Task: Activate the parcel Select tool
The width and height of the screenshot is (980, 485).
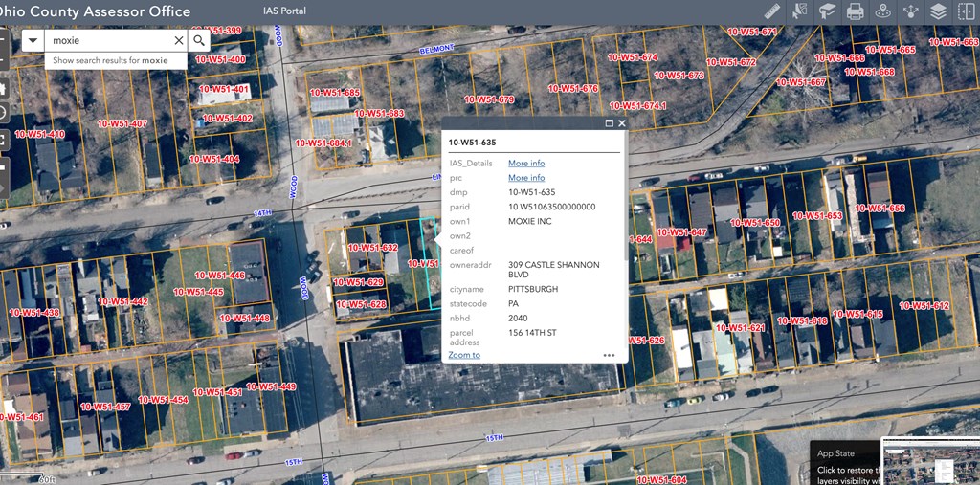Action: 800,11
